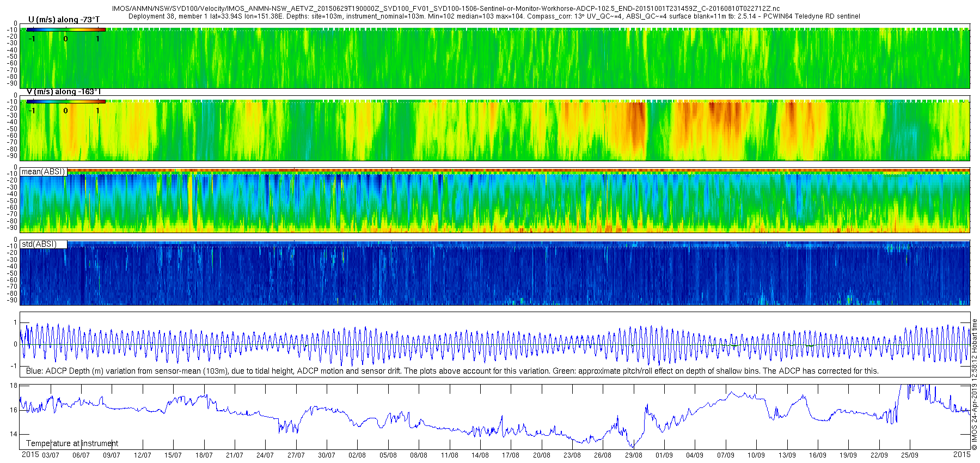Click the 14/08 date tick label
Screen dimensions: 980x463
point(480,455)
